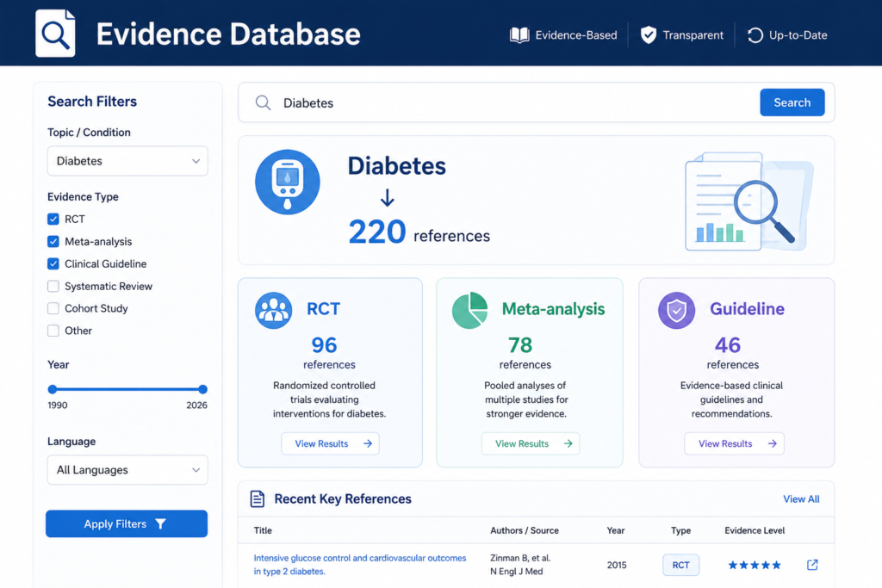This screenshot has width=882, height=588.
Task: Click the Evidence Database magnifier logo
Action: (x=55, y=34)
